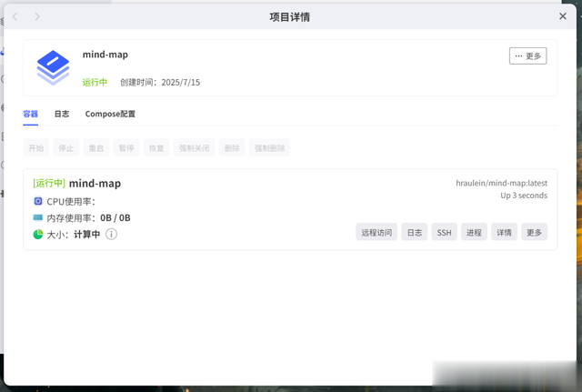
Task: Click the 强制关闭 button
Action: (194, 148)
